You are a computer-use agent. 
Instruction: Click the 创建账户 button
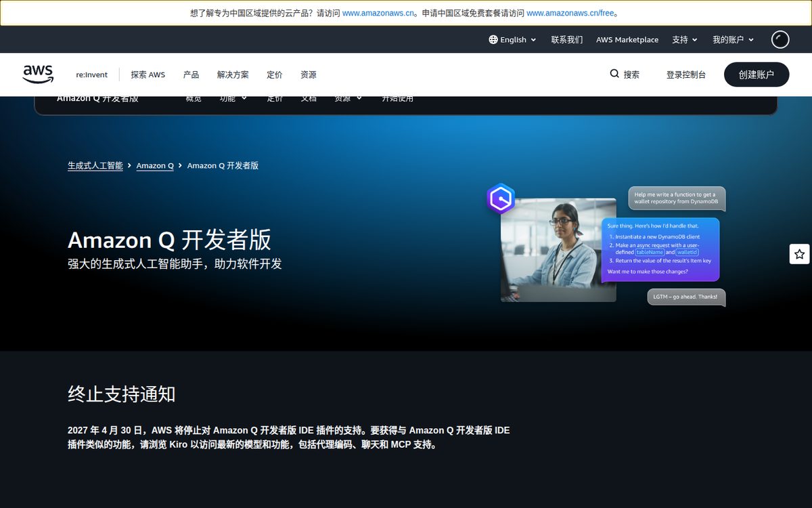click(x=757, y=75)
